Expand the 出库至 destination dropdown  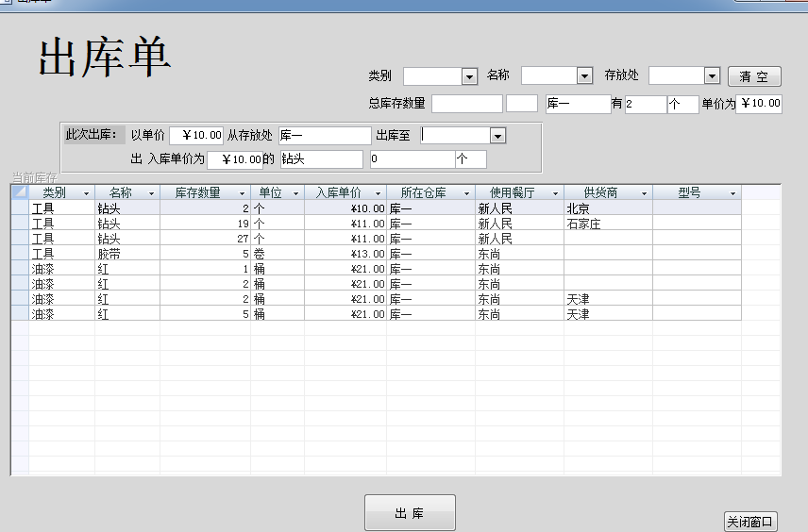coord(497,136)
